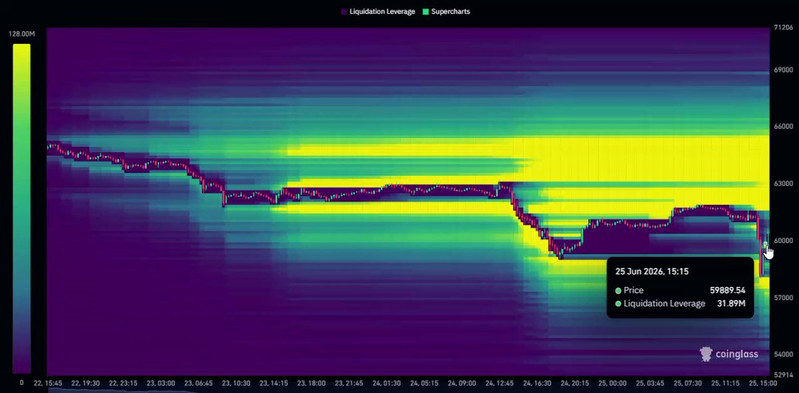
Task: Click the 22, 15:45 time axis label
Action: pyautogui.click(x=48, y=383)
